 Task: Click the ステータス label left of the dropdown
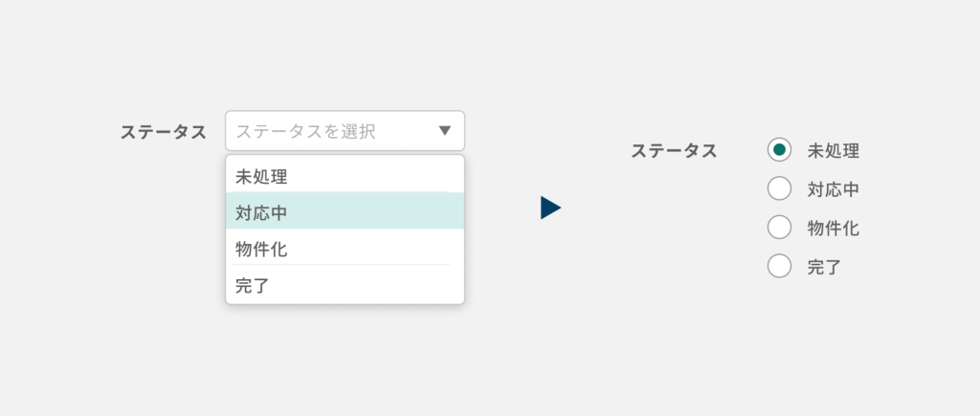pos(164,132)
